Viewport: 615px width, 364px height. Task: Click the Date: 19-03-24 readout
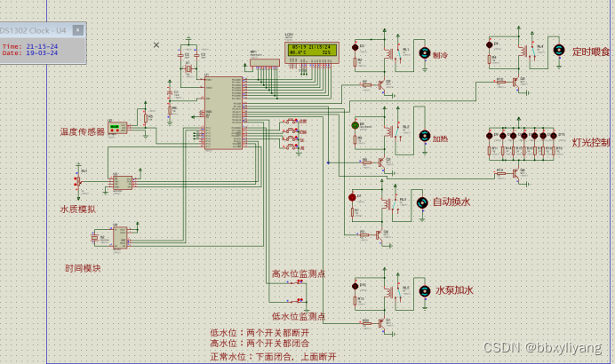coord(30,53)
